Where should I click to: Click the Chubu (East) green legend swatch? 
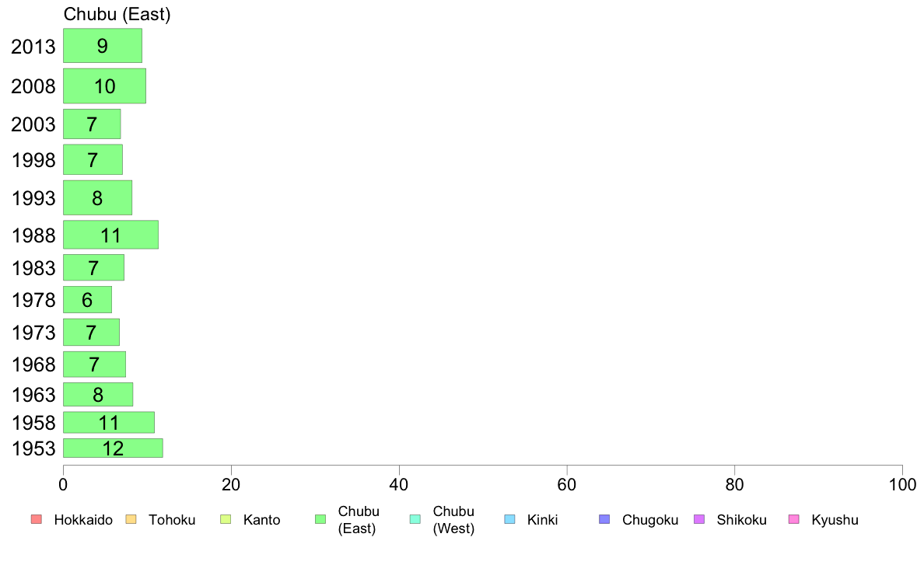[320, 519]
